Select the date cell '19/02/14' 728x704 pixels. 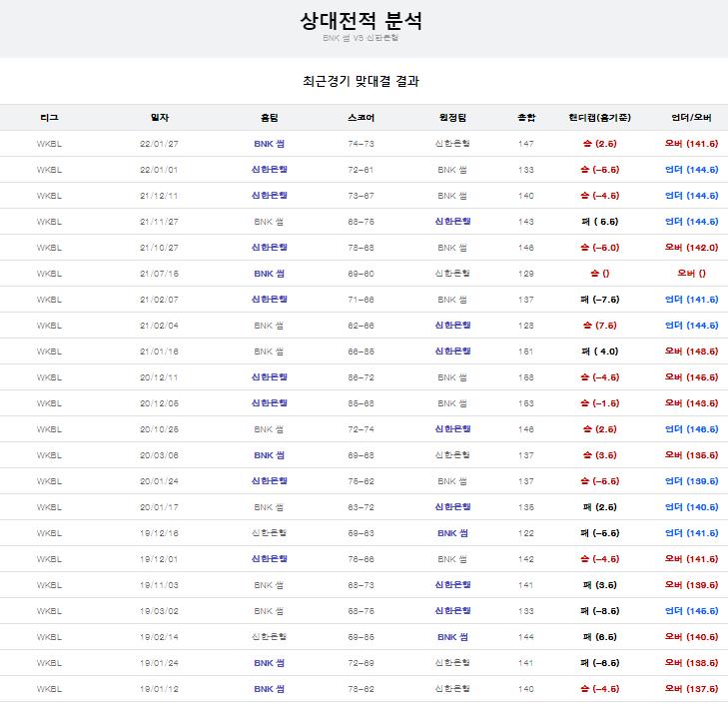tap(159, 637)
